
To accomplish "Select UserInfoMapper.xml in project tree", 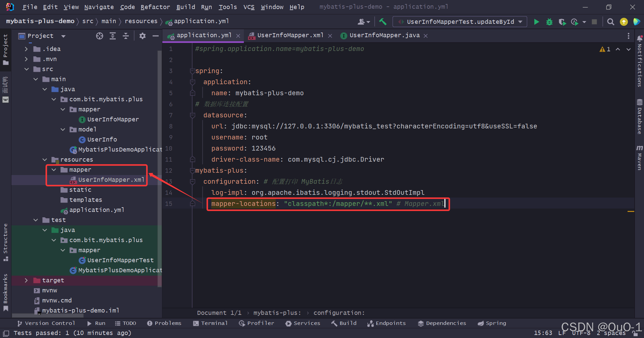I will point(111,180).
